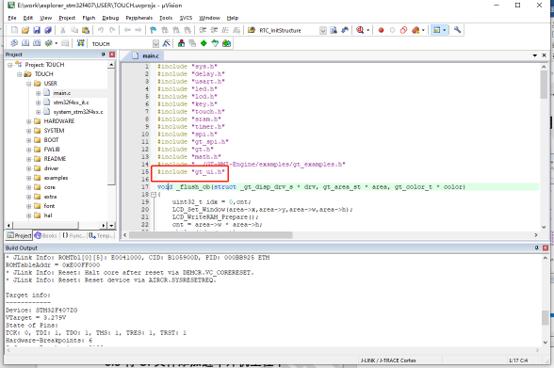Open the TOUCH target selection dropdown

coord(156,44)
